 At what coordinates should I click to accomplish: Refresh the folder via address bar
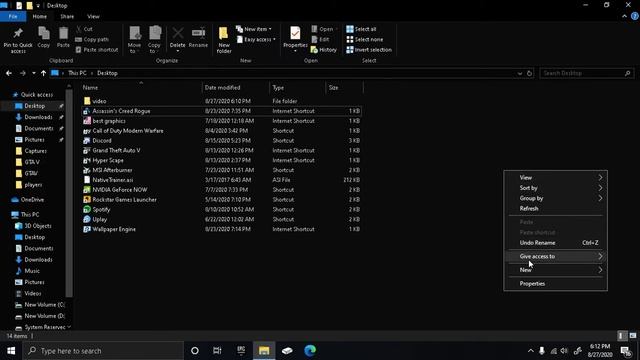529,73
